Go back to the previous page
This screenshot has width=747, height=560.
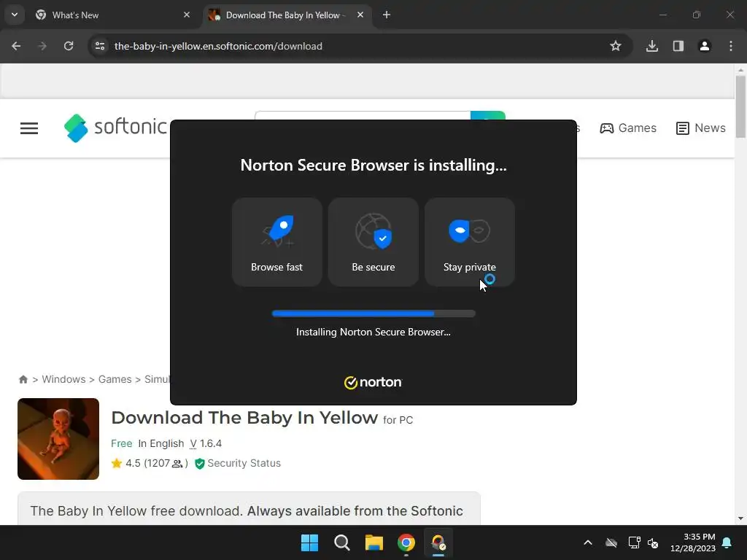(x=16, y=46)
